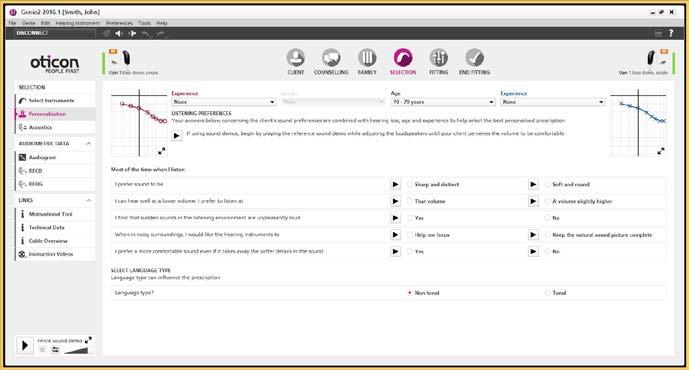Play the Sharp and distinct sound demo
Screen dimensions: 689x370
click(395, 185)
